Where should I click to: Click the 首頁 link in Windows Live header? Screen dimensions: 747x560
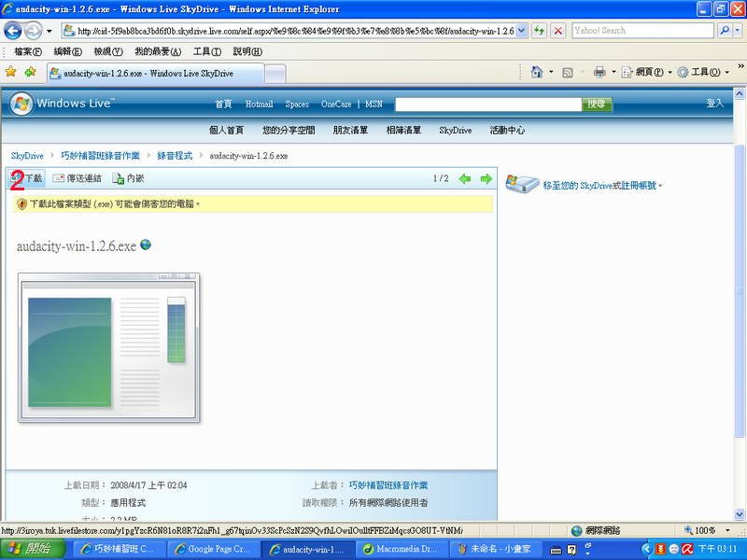click(x=223, y=104)
